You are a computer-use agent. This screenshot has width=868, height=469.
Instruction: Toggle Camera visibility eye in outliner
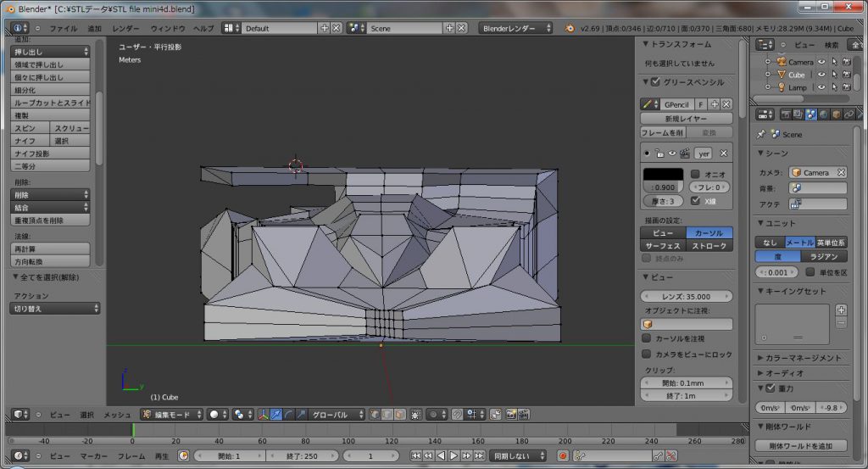[821, 62]
